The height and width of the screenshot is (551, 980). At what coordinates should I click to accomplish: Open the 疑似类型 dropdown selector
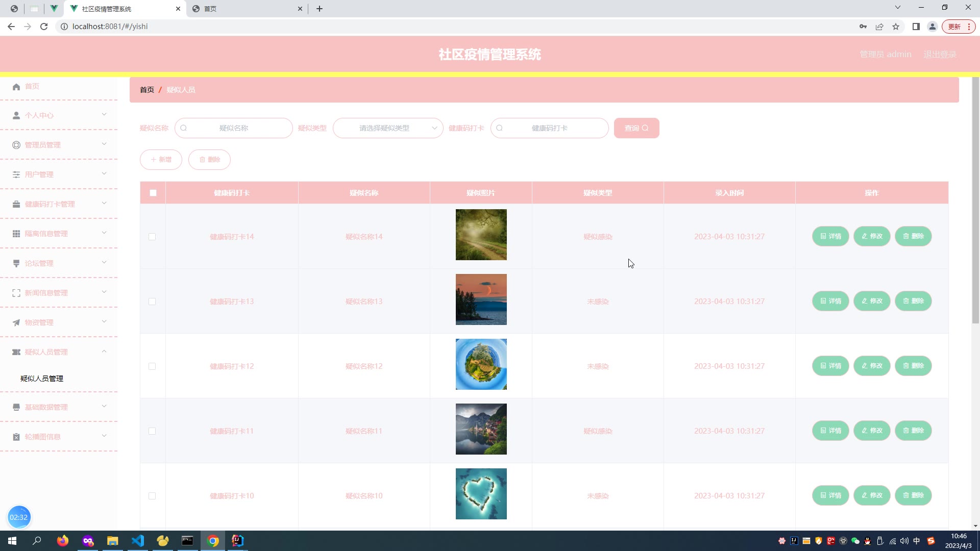pos(388,128)
